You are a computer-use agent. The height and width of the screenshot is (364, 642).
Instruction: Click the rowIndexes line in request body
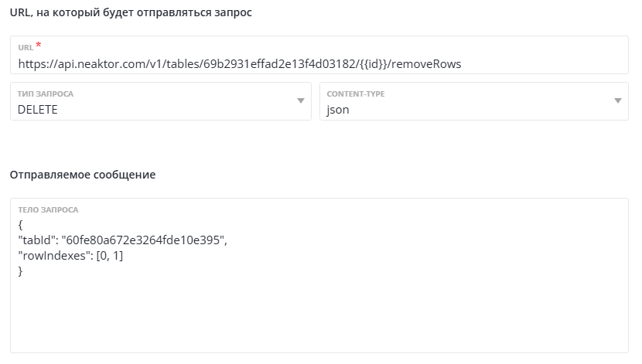(70, 256)
